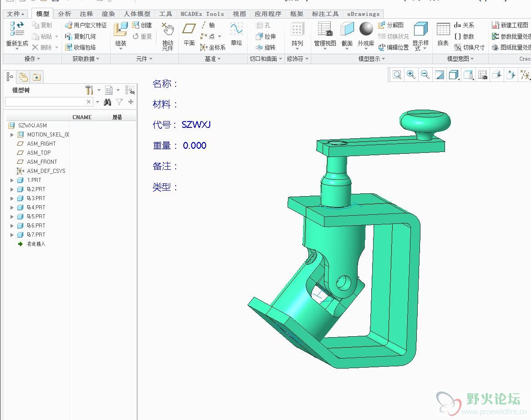Expand the 基准 group dropdown
This screenshot has height=420, width=531.
(x=212, y=59)
